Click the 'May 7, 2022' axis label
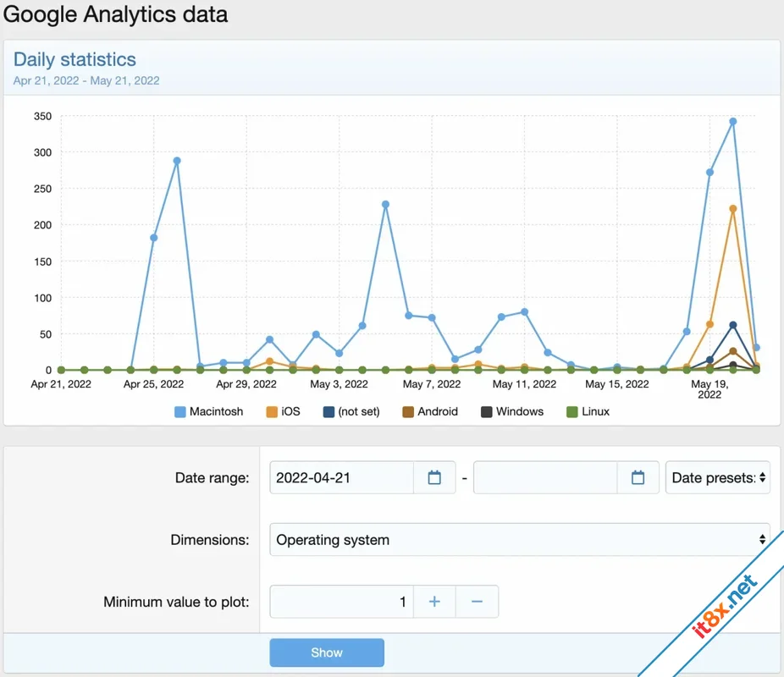Viewport: 784px width, 677px height. tap(432, 384)
